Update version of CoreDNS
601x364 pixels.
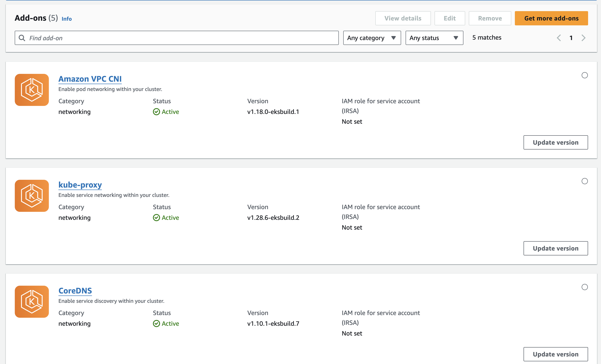[556, 354]
